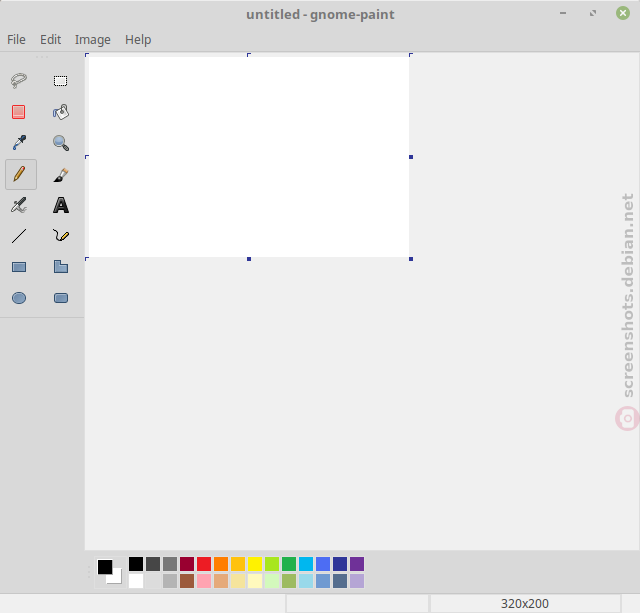Close the gnome-paint window
The image size is (640, 613).
tap(623, 13)
